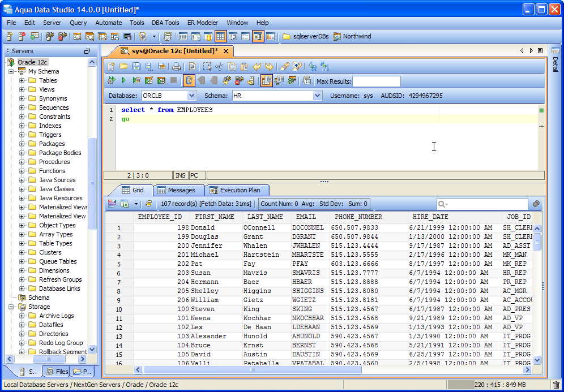Collapse the My Schema tree node
Viewport: 564px width, 392px height.
point(11,71)
